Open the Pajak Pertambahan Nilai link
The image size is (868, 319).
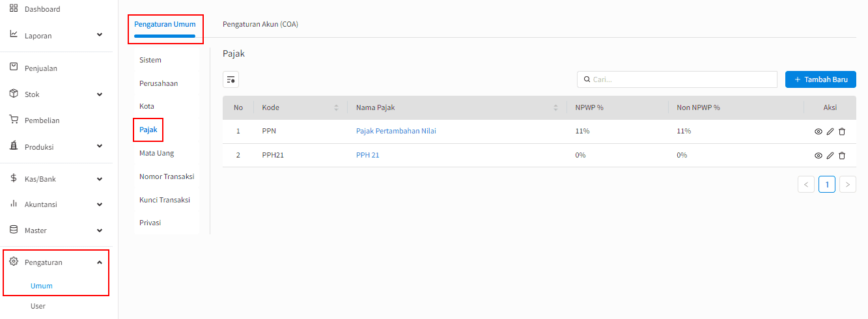pyautogui.click(x=396, y=131)
